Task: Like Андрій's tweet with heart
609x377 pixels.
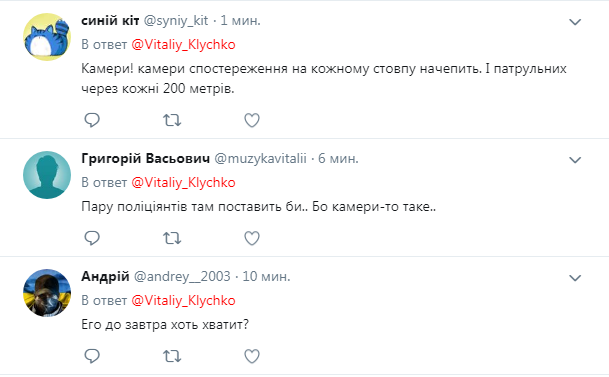Action: coord(252,356)
